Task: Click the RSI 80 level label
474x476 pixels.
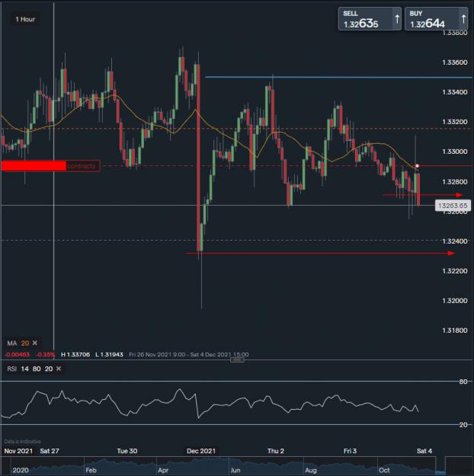Action: pyautogui.click(x=463, y=382)
